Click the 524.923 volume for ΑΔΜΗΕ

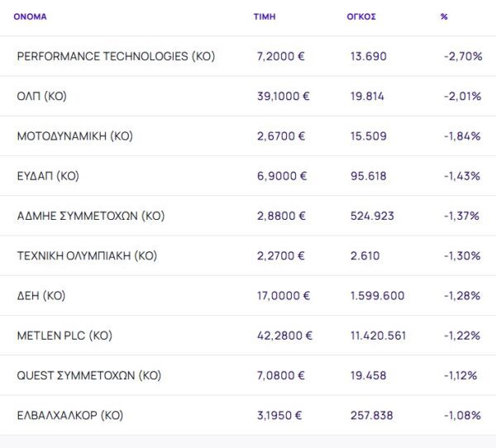point(373,216)
